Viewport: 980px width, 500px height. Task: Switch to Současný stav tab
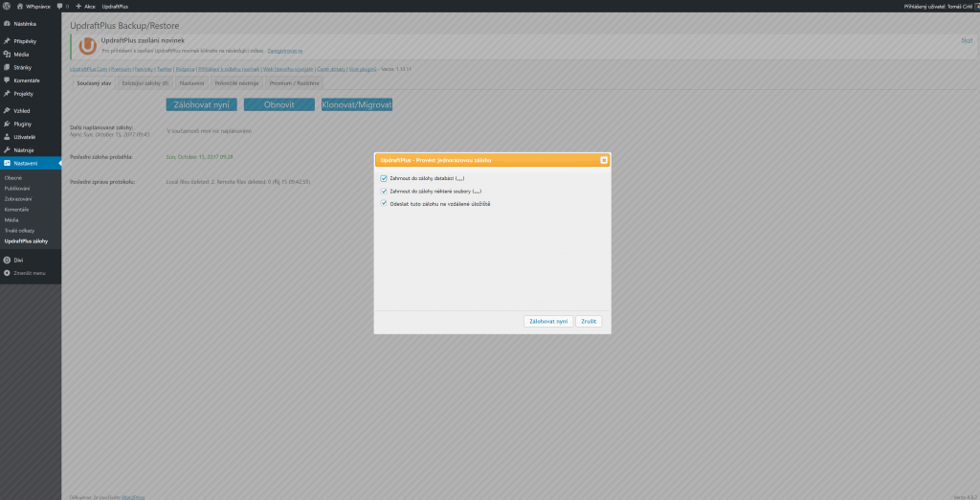click(93, 83)
